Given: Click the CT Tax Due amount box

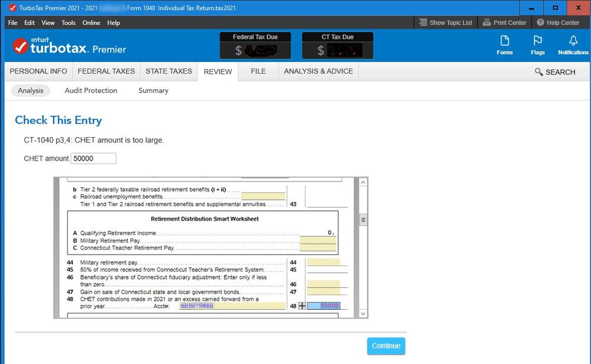Looking at the screenshot, I should point(337,50).
